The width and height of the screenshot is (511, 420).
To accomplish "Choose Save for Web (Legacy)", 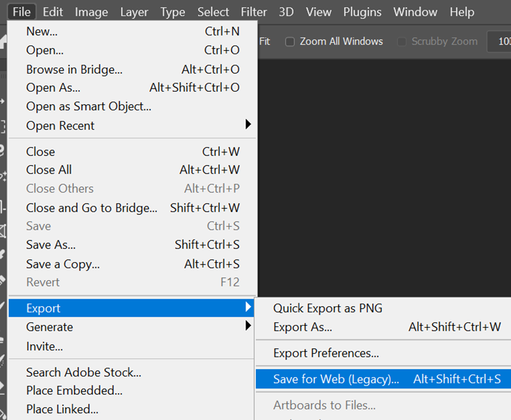I will click(336, 380).
